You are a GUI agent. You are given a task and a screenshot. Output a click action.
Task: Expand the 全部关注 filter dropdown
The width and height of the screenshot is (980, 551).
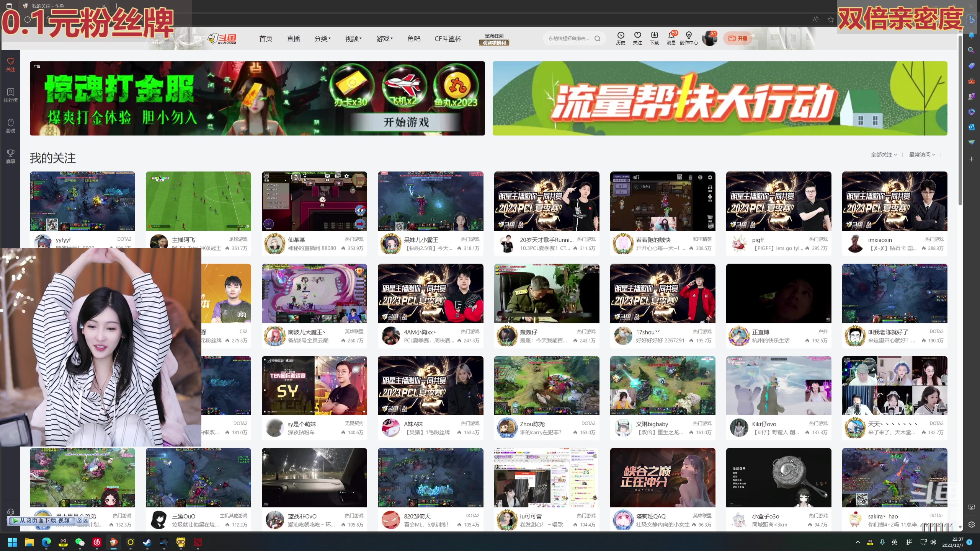pyautogui.click(x=883, y=155)
